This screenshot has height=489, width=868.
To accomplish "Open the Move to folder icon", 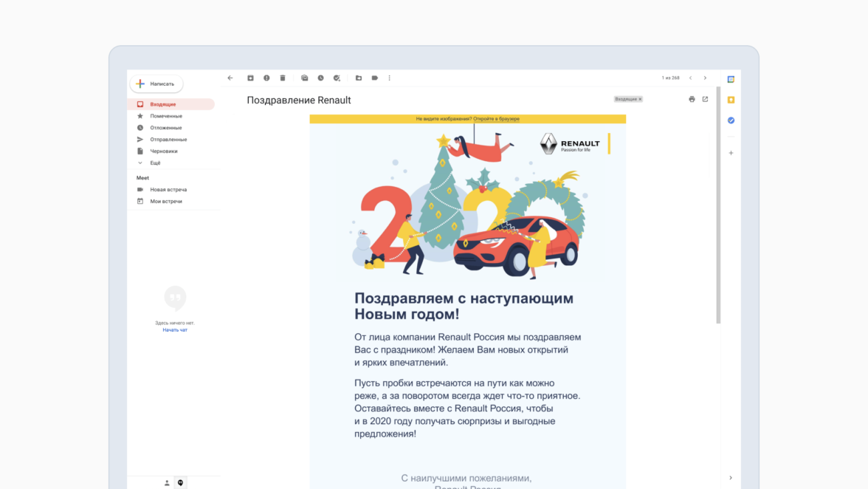I will pos(359,78).
